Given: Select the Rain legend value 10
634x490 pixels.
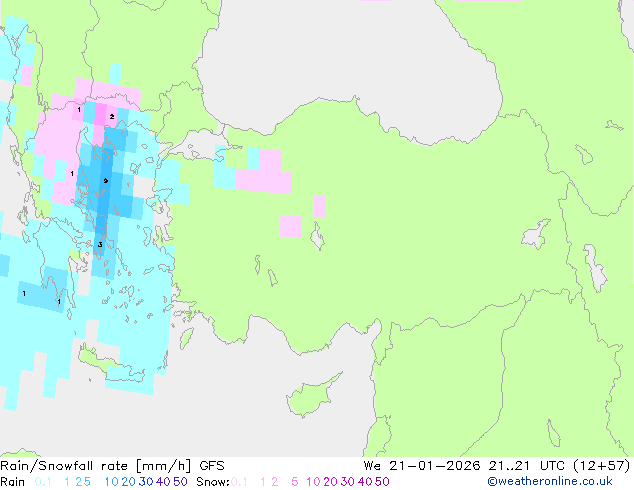Looking at the screenshot, I should click(x=112, y=482).
